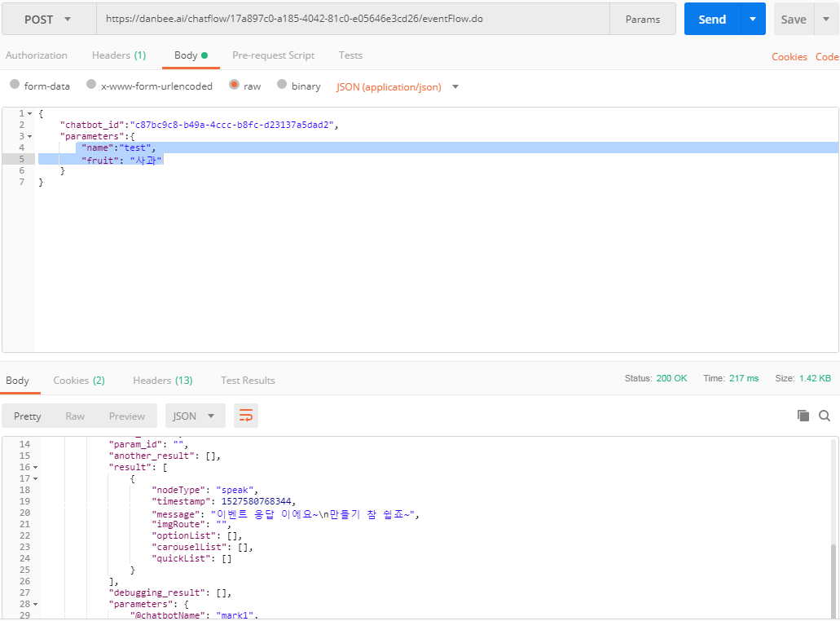
Task: Collapse result array at response line 16
Action: [35, 468]
